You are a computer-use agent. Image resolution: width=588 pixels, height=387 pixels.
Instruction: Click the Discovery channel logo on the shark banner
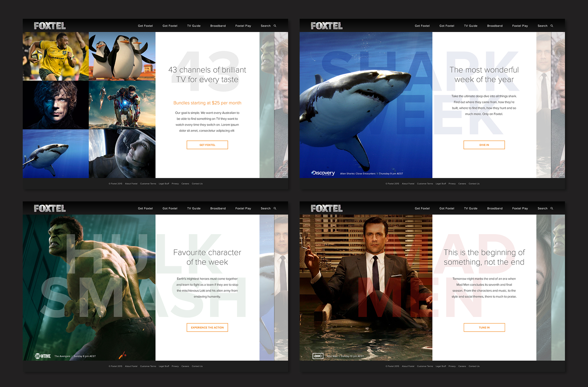click(323, 173)
